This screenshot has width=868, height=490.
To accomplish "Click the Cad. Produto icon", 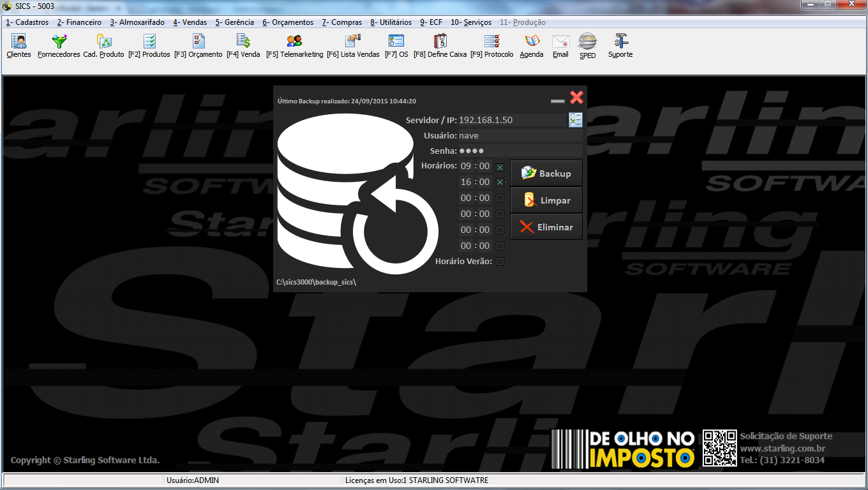I will pos(103,46).
